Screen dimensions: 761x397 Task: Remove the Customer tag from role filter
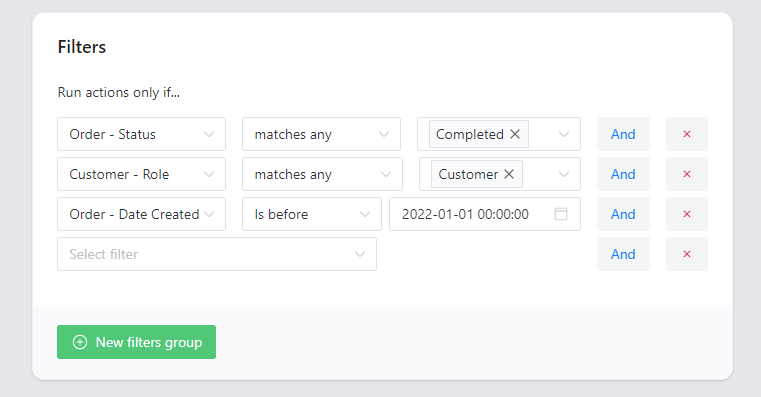[x=509, y=174]
